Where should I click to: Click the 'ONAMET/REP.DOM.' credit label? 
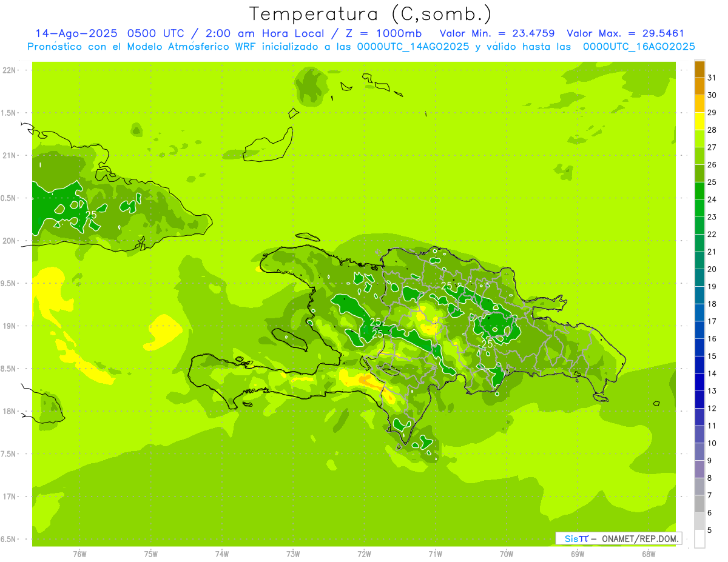[x=640, y=538]
